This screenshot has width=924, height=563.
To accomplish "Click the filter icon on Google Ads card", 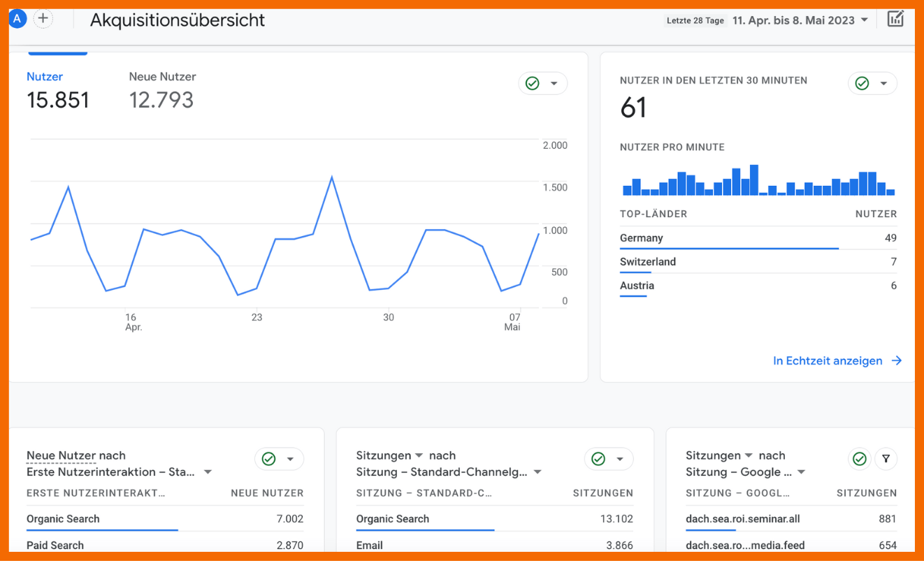I will 886,459.
